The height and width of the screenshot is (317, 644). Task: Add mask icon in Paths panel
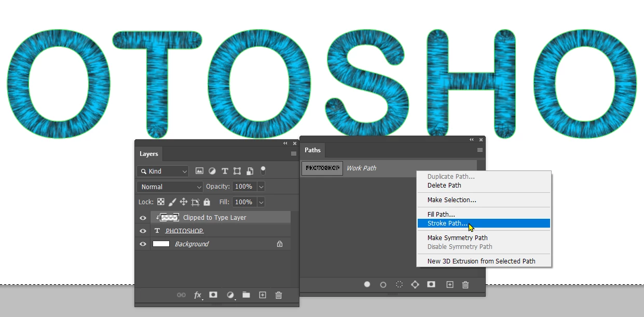[431, 284]
